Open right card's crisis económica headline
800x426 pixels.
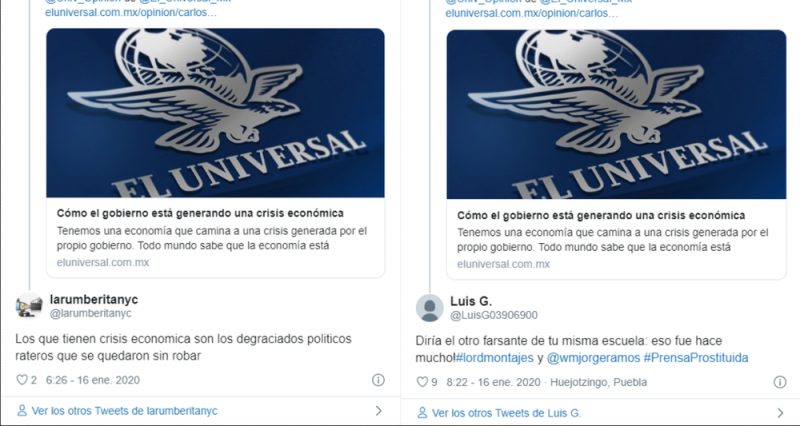pyautogui.click(x=601, y=215)
